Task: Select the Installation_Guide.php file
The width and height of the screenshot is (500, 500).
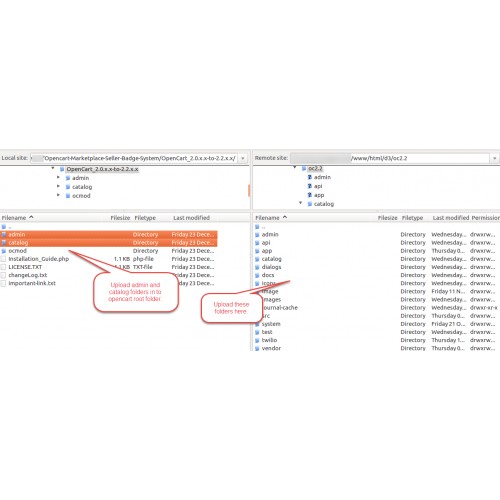Action: tap(39, 259)
